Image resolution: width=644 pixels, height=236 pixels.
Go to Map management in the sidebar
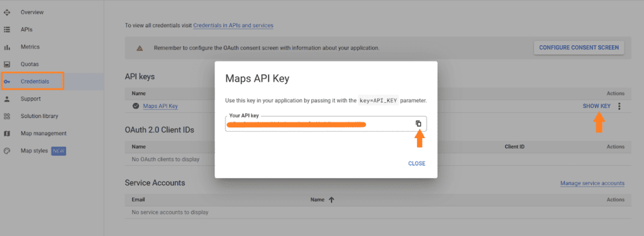(x=43, y=133)
